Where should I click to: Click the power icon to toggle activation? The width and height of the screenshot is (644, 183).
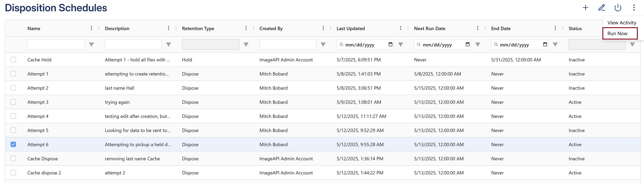click(618, 8)
